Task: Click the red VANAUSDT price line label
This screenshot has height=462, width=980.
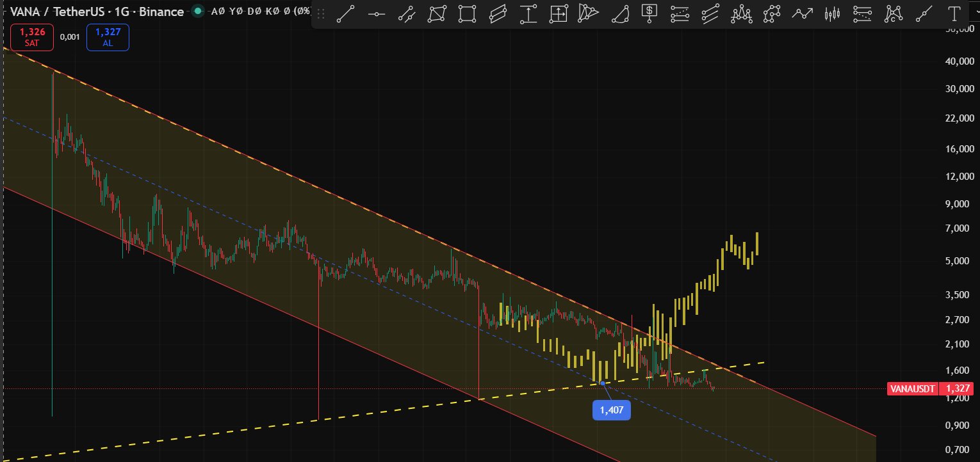Action: (x=913, y=388)
